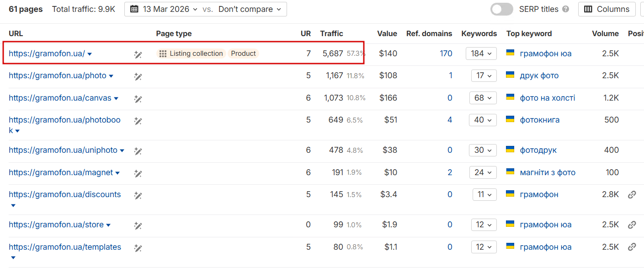Viewport: 644px width, 268px height.
Task: Open the Don't compare dropdown
Action: 250,9
